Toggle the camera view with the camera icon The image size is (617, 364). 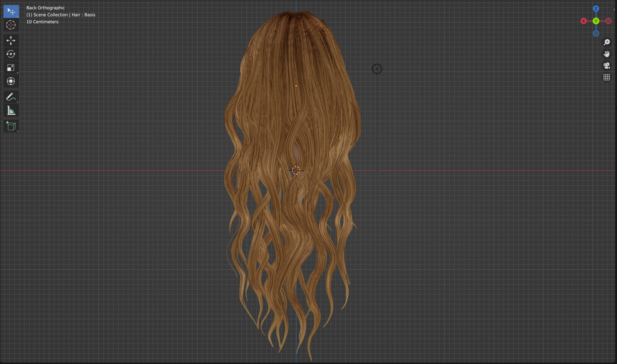(x=607, y=66)
